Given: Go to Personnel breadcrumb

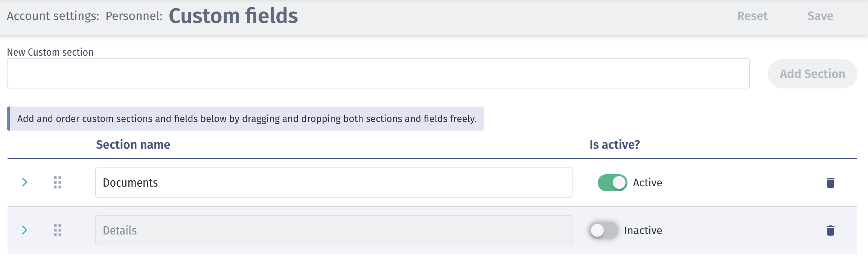Looking at the screenshot, I should click(x=134, y=16).
